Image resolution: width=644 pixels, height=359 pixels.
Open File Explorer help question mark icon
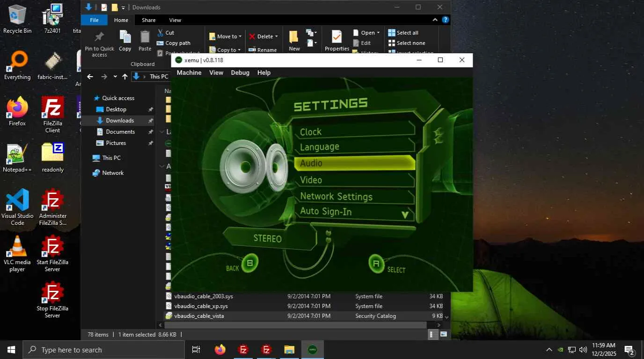point(446,20)
